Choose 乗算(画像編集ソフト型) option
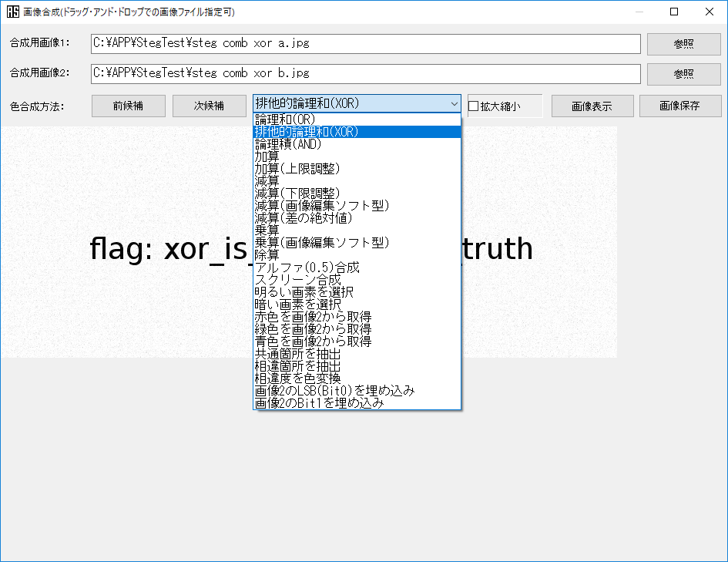The height and width of the screenshot is (562, 728). pos(357,242)
